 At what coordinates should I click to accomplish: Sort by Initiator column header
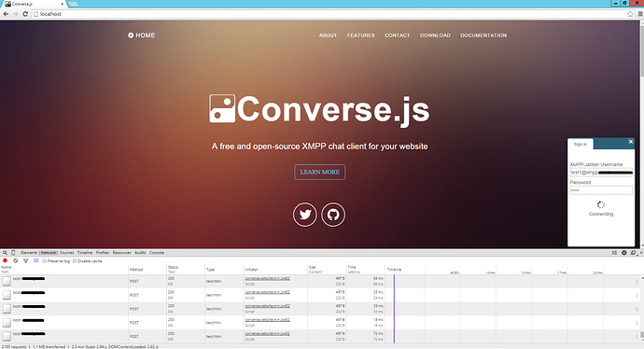[275, 270]
